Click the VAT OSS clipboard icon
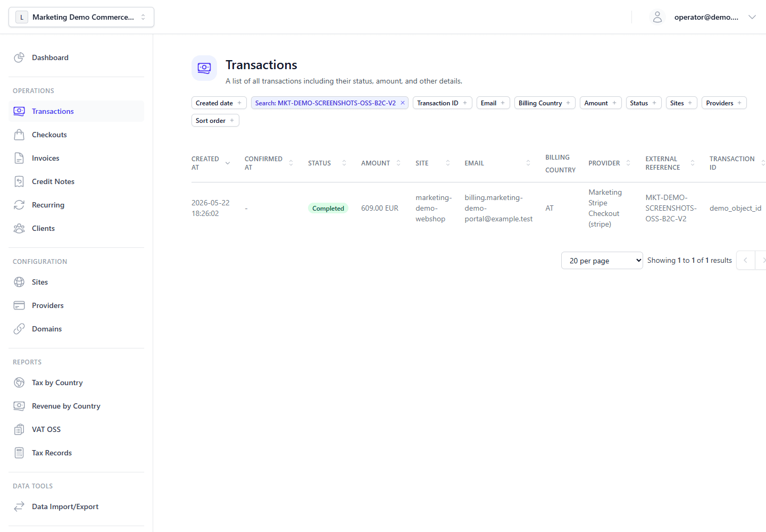Image resolution: width=766 pixels, height=532 pixels. coord(19,429)
